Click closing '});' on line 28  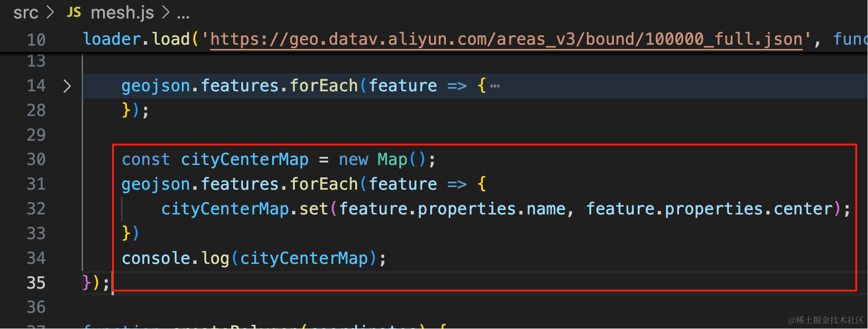(x=136, y=110)
